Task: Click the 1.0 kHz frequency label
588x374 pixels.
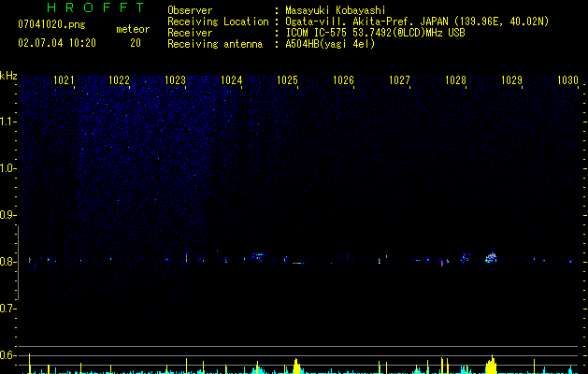Action: 7,168
